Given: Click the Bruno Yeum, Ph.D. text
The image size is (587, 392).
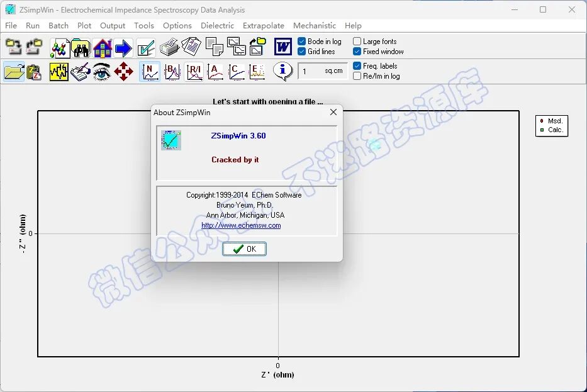Looking at the screenshot, I should [x=245, y=205].
